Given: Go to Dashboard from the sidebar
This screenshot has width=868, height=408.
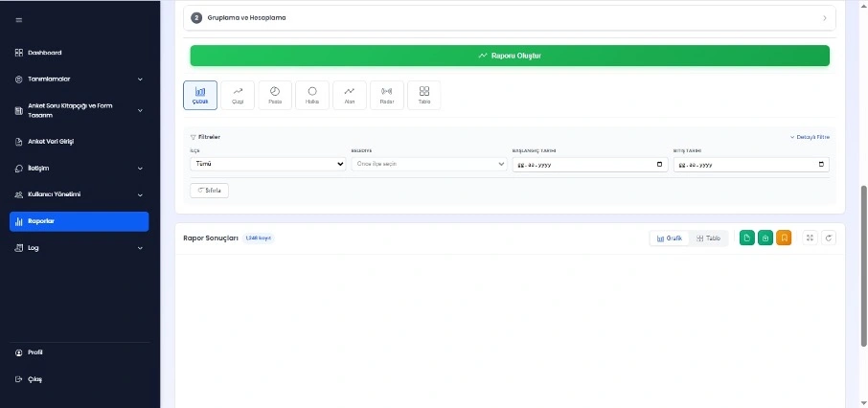Looking at the screenshot, I should (x=80, y=52).
